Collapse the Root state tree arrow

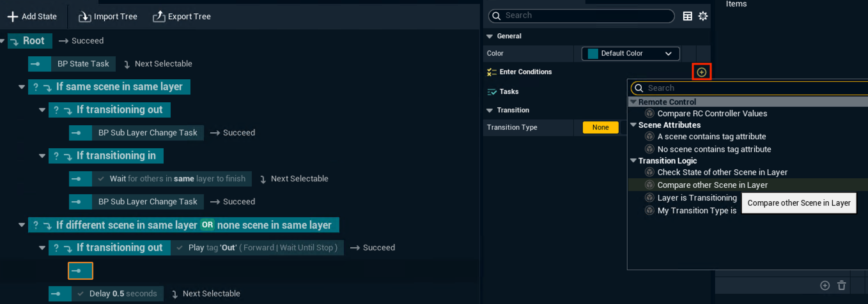[x=3, y=41]
